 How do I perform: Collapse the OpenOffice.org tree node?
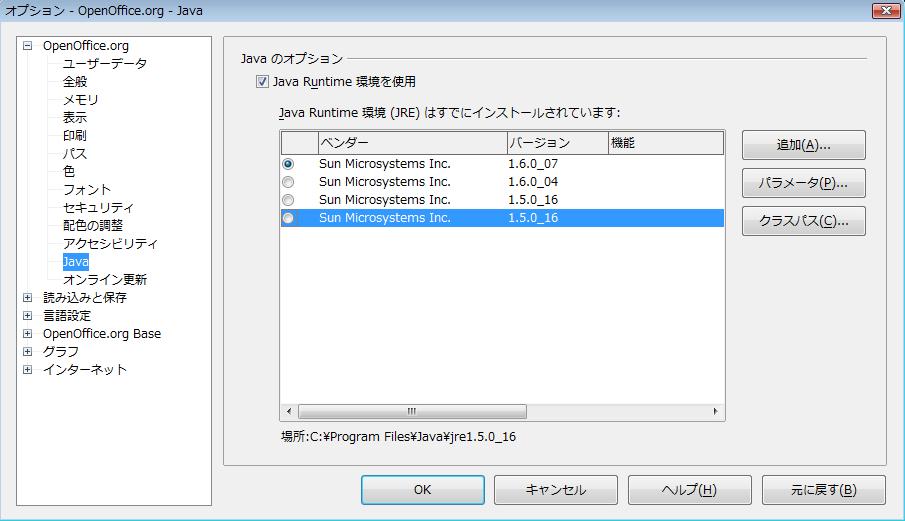click(28, 46)
